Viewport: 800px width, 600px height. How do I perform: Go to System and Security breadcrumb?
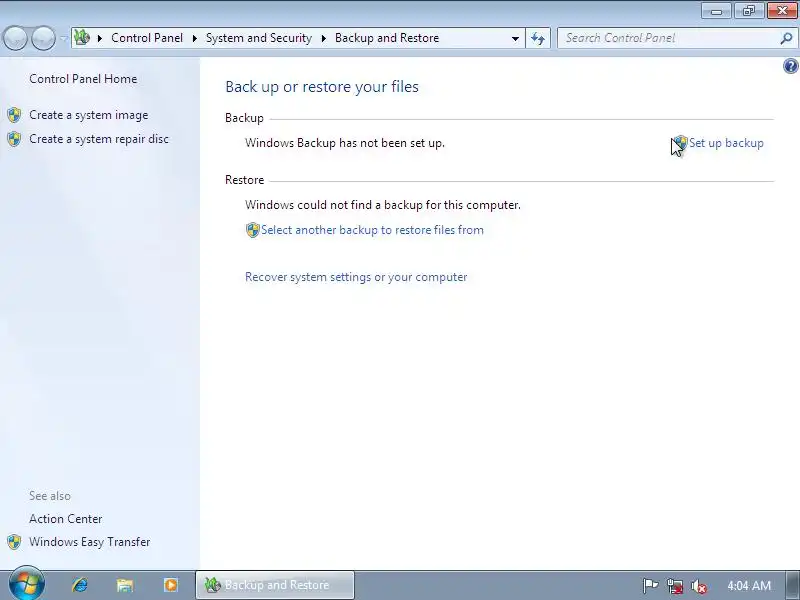point(259,38)
